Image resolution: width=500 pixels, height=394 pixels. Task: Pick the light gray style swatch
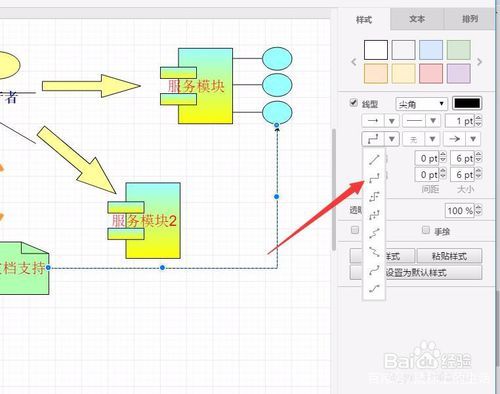pos(403,50)
